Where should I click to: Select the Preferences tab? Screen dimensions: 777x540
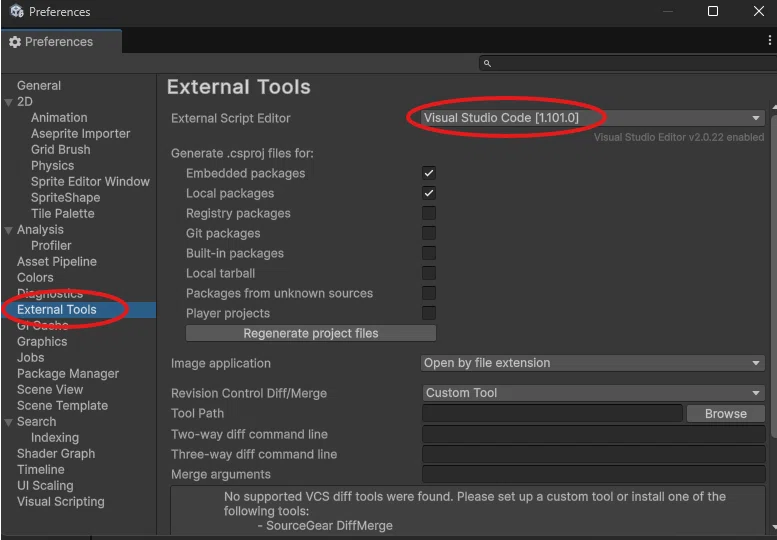[x=61, y=42]
